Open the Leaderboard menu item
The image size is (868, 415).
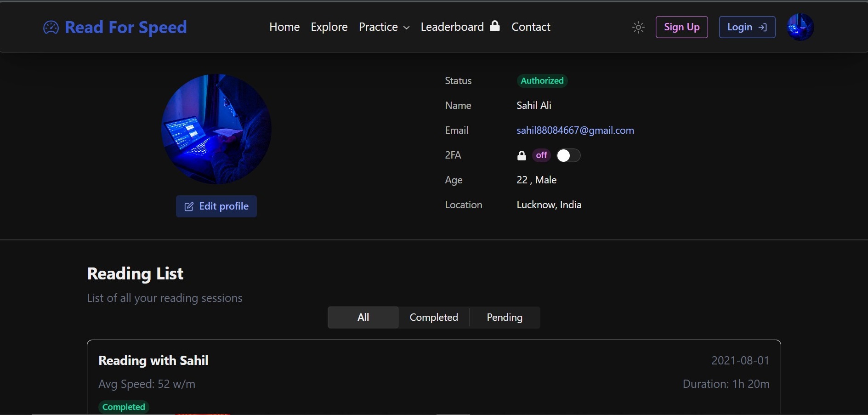pos(452,27)
